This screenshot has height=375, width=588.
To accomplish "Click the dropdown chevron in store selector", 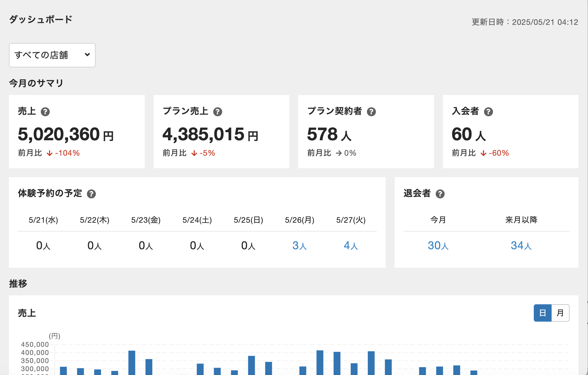I will [x=87, y=55].
